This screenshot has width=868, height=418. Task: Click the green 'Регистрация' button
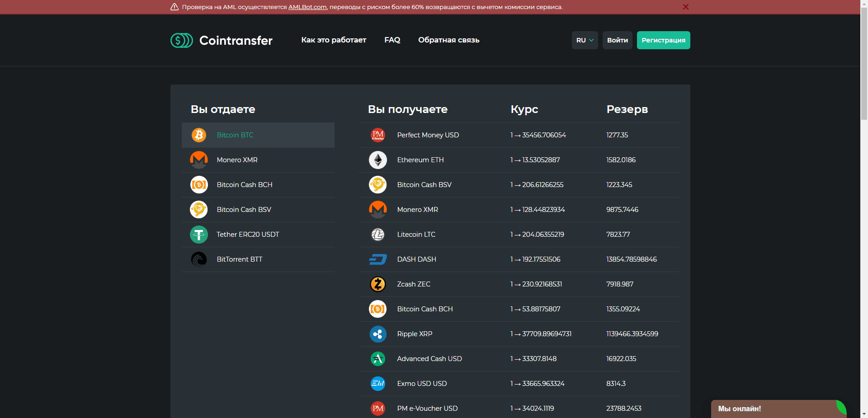coord(663,40)
